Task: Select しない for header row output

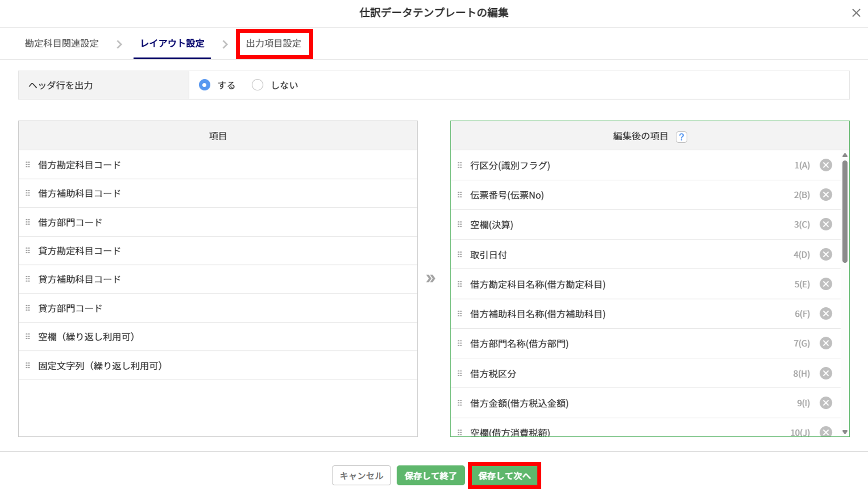Action: point(257,85)
